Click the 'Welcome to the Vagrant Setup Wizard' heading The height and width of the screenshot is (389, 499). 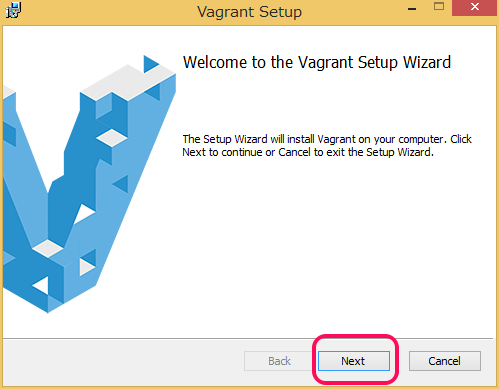pyautogui.click(x=317, y=62)
